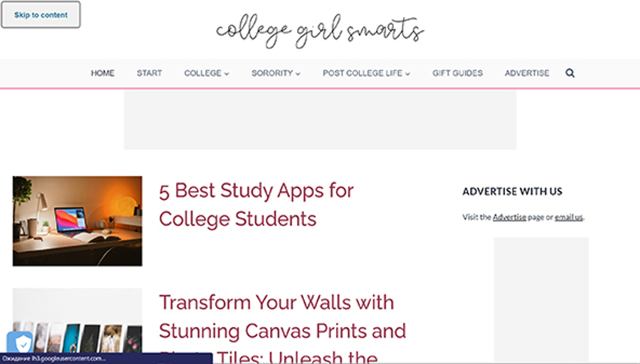Image resolution: width=640 pixels, height=364 pixels.
Task: Open the ADVERTISE navigation item
Action: [x=527, y=73]
